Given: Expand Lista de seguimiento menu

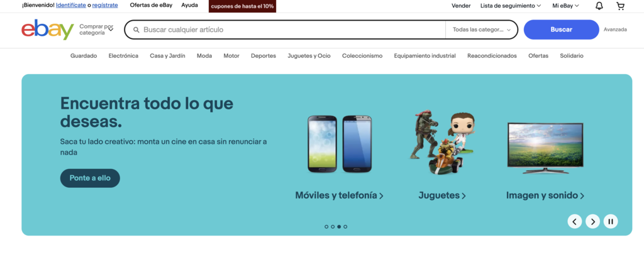Looking at the screenshot, I should point(511,6).
